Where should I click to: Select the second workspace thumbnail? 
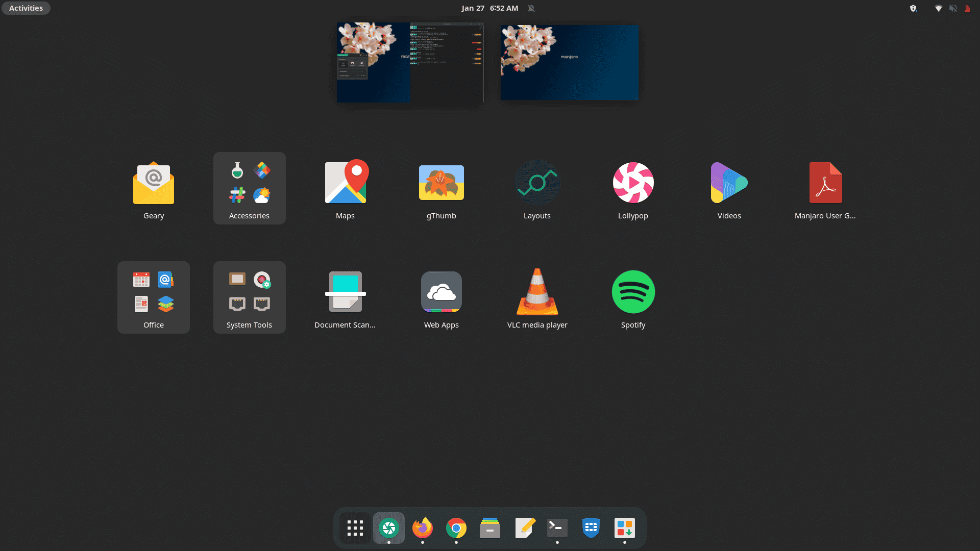(568, 62)
